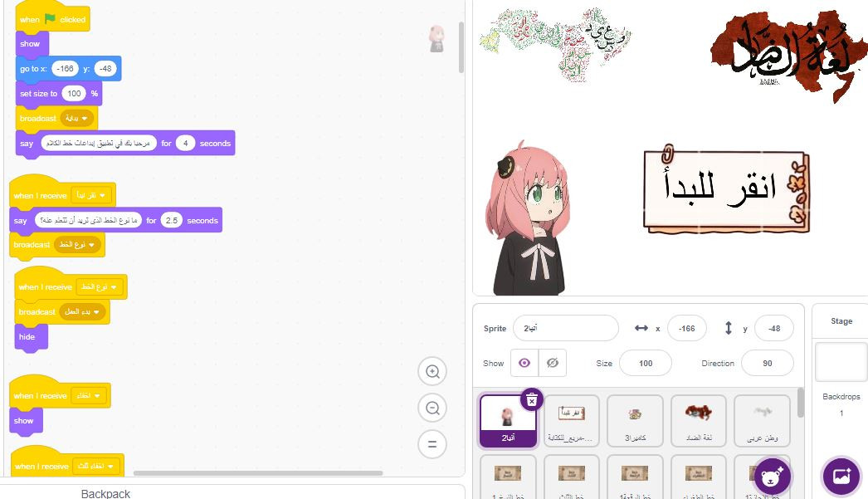The width and height of the screenshot is (868, 499).
Task: Open the بداية broadcast message dropdown
Action: point(77,119)
